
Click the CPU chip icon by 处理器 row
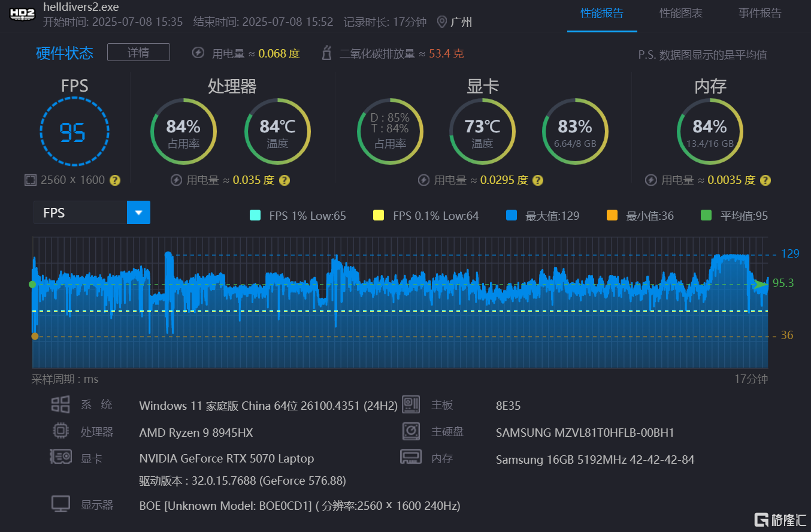click(60, 431)
